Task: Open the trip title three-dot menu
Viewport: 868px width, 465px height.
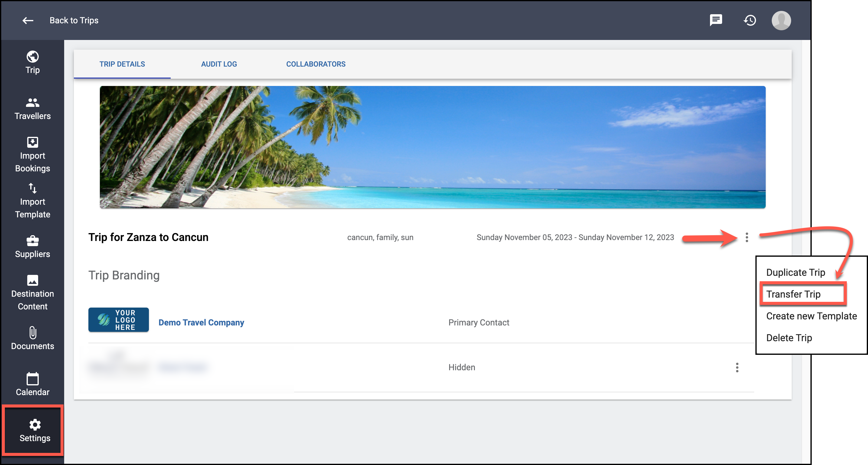Action: (x=747, y=237)
